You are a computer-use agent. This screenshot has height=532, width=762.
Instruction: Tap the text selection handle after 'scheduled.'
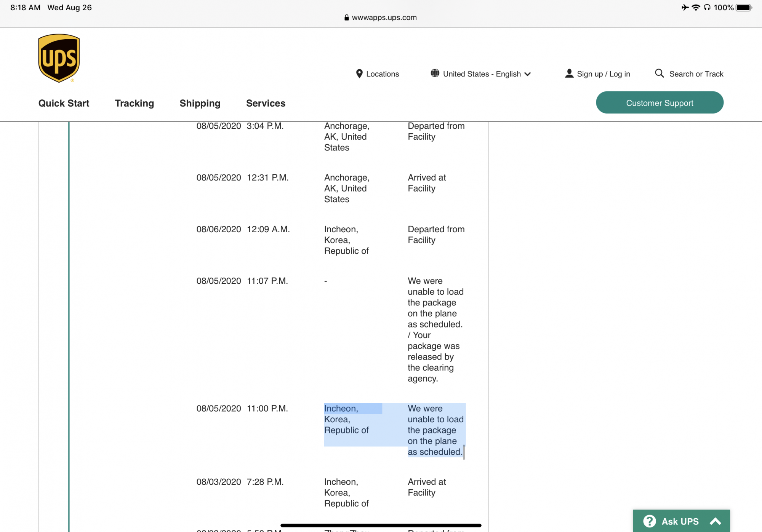[x=464, y=452]
